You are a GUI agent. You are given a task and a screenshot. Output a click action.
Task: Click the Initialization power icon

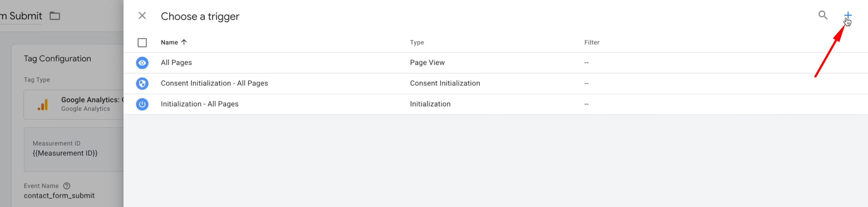(142, 104)
